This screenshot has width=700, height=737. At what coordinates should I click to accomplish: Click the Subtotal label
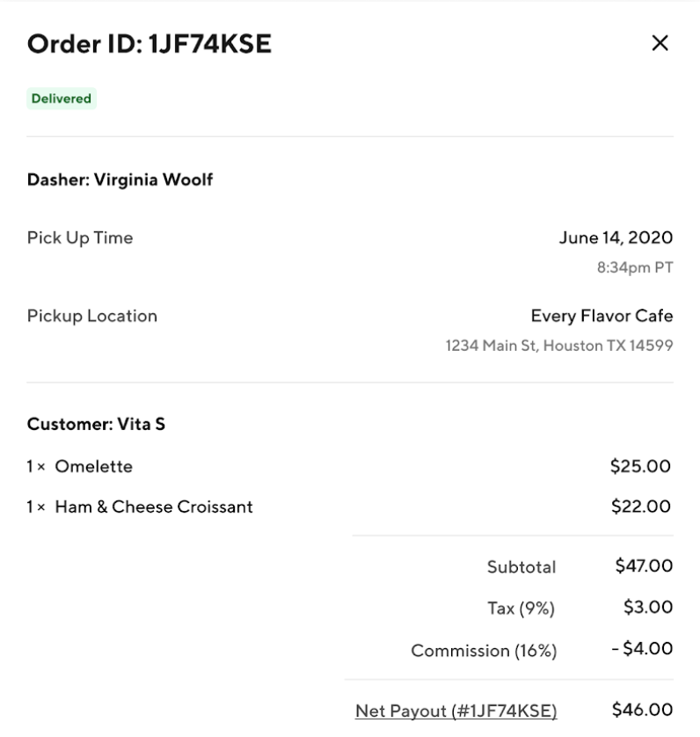click(521, 567)
